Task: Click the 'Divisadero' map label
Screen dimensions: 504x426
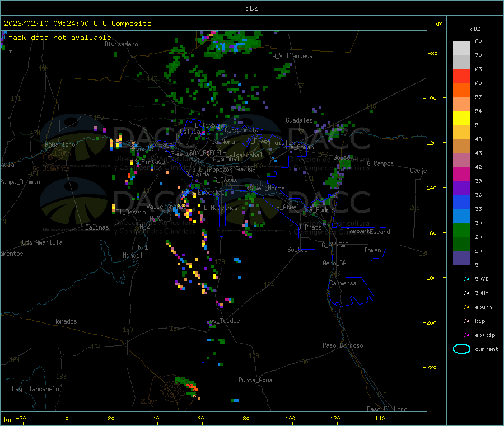Action: (121, 44)
